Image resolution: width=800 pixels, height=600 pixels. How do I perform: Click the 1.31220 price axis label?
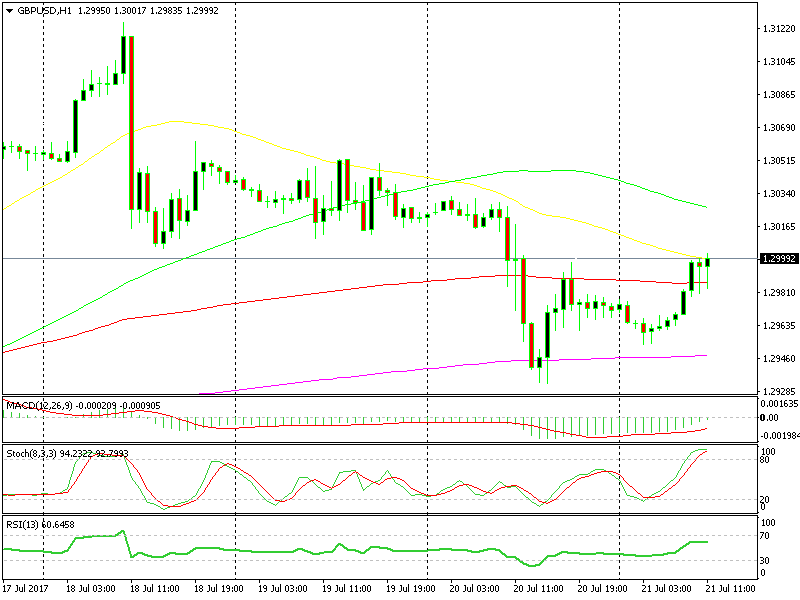[x=779, y=29]
